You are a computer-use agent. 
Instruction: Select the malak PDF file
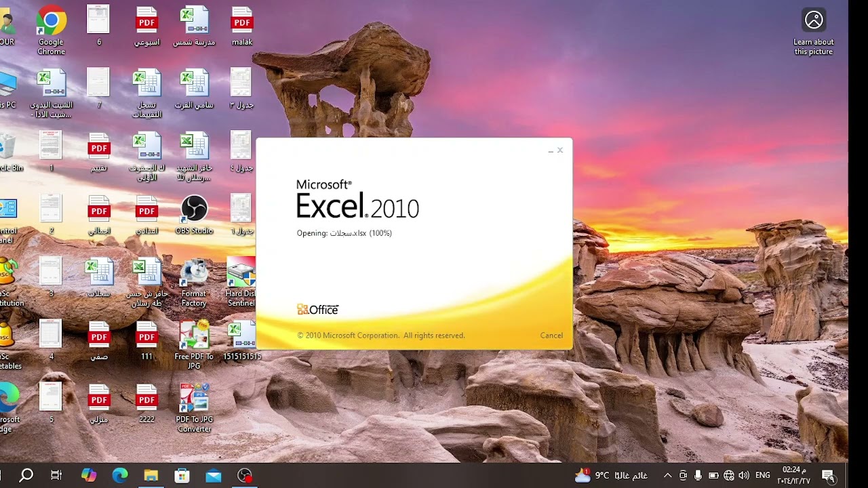(242, 27)
